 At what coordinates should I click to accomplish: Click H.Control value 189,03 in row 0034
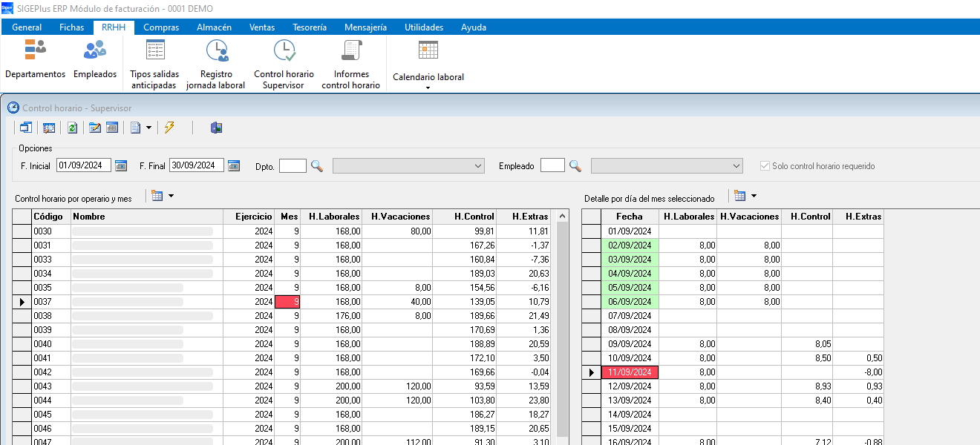[x=464, y=274]
